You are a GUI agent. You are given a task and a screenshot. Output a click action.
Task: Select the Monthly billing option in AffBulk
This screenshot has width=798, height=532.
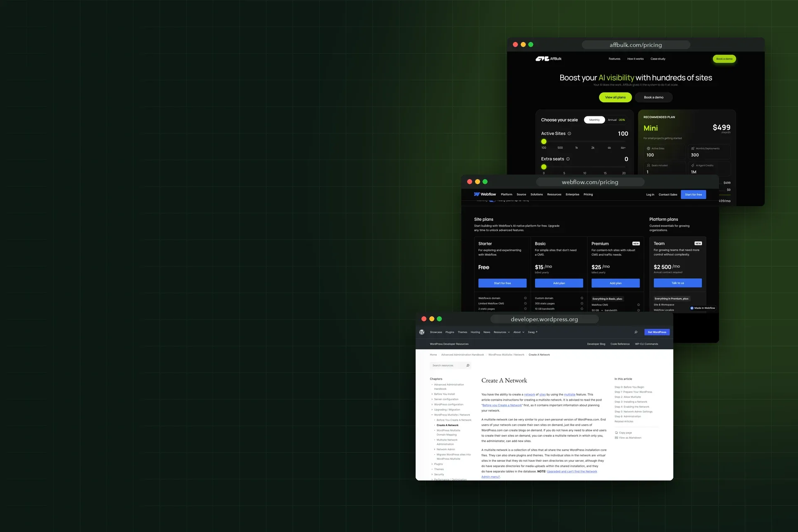[594, 120]
